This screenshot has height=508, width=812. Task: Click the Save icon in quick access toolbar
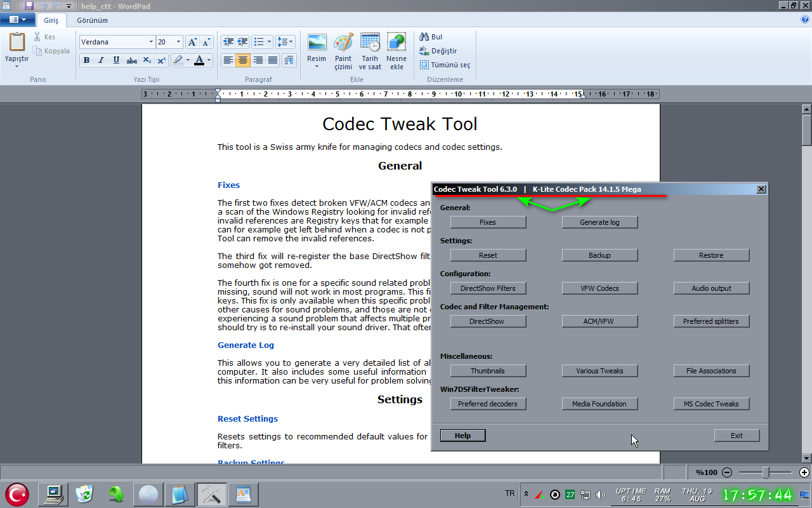point(29,6)
